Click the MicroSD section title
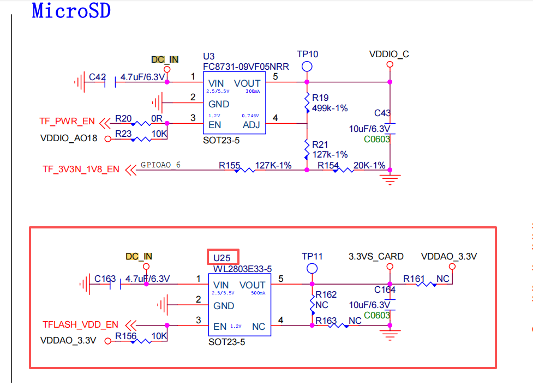This screenshot has height=392, width=533. point(71,10)
